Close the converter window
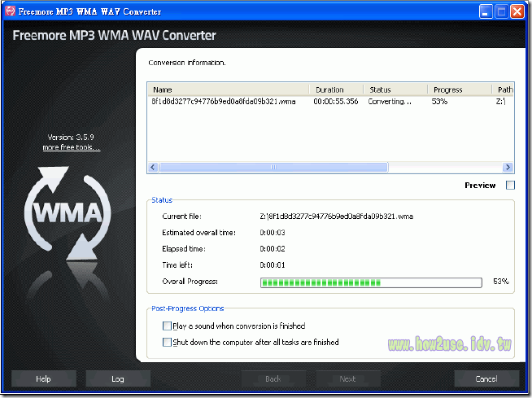532x398 pixels. click(517, 12)
